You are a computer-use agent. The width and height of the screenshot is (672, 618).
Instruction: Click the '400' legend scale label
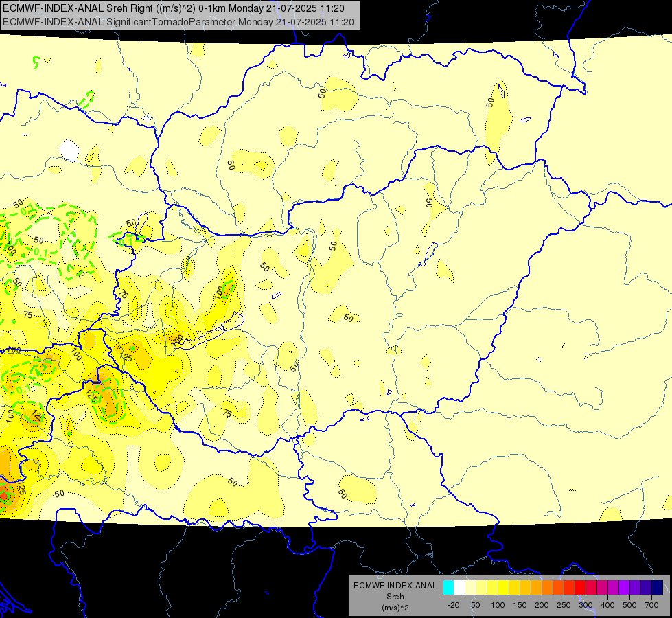tap(607, 605)
